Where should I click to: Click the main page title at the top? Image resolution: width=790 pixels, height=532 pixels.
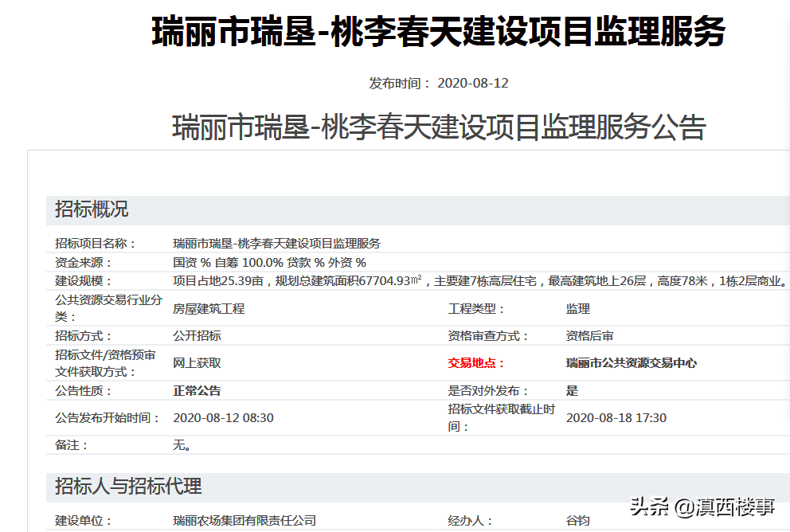pyautogui.click(x=439, y=32)
